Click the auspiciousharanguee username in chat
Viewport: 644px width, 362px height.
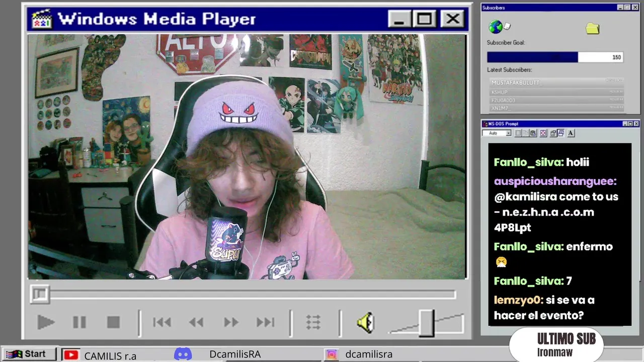click(x=555, y=182)
